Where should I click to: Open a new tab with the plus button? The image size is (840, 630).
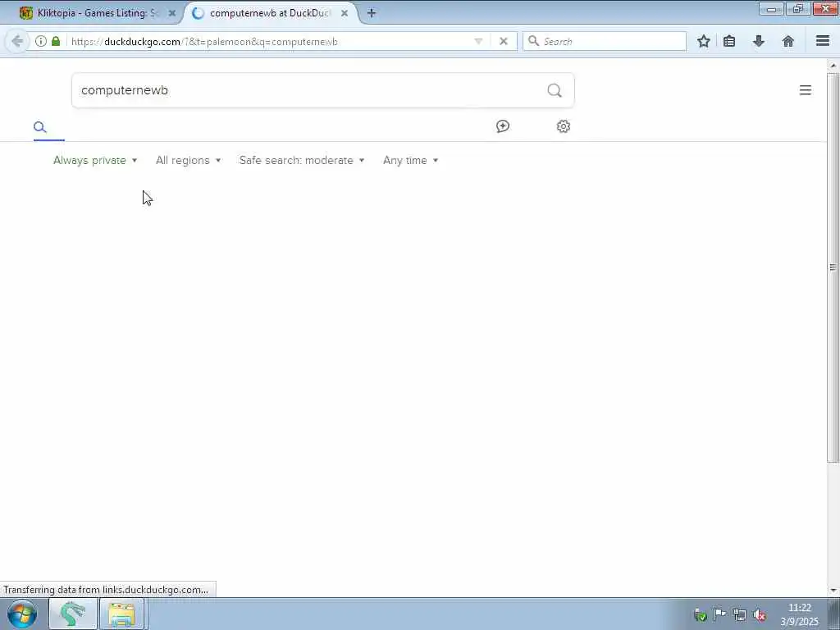click(x=372, y=13)
